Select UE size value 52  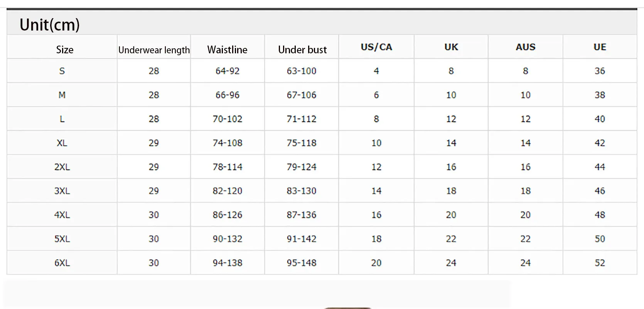pyautogui.click(x=600, y=263)
